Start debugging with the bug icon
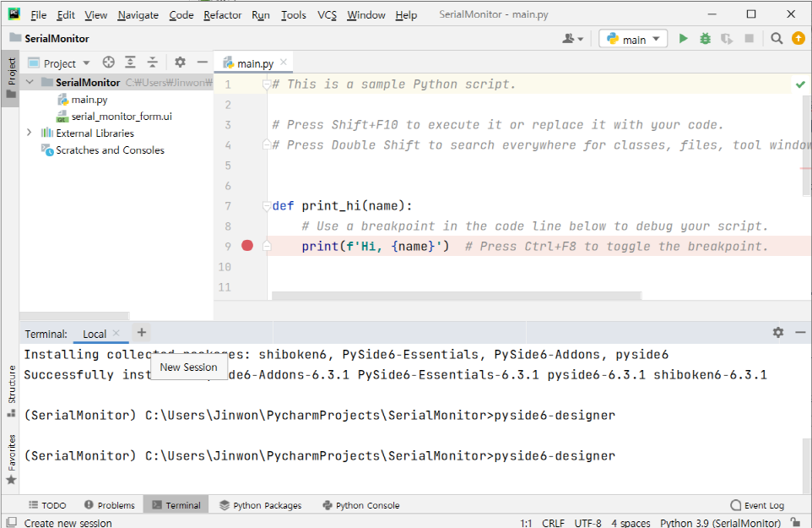Viewport: 812px width, 528px height. pyautogui.click(x=705, y=38)
